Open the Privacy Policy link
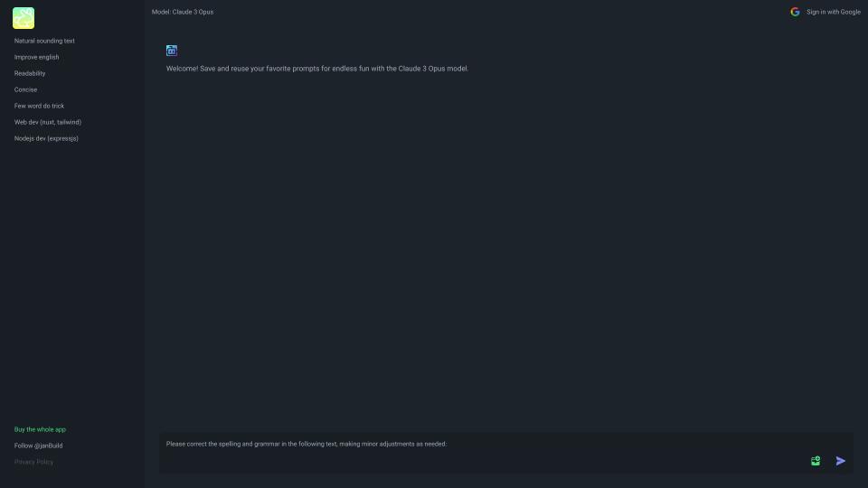The width and height of the screenshot is (868, 488). (x=33, y=462)
